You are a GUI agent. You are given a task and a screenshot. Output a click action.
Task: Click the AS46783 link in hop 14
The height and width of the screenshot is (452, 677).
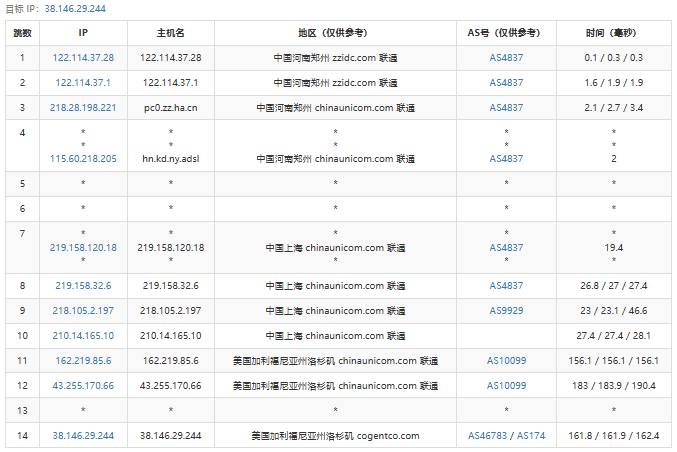488,436
